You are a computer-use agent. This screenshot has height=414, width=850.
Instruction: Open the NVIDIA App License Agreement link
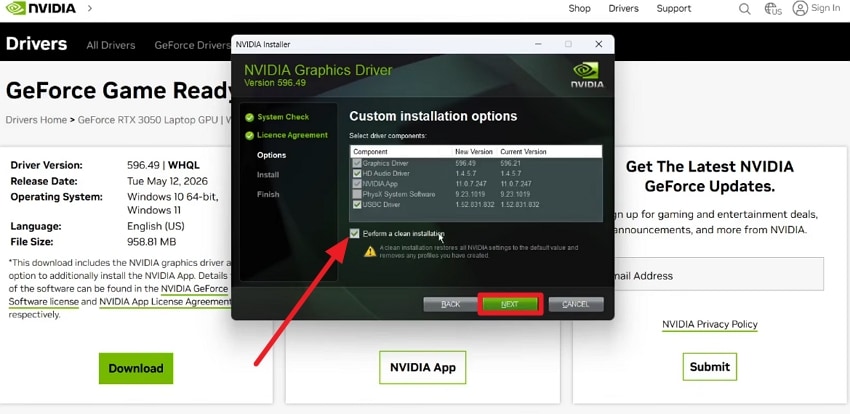[165, 302]
